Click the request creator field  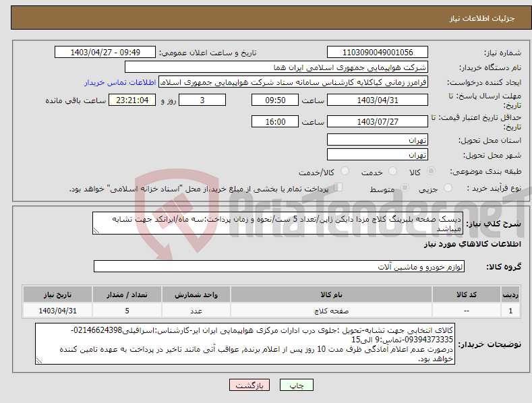click(293, 82)
